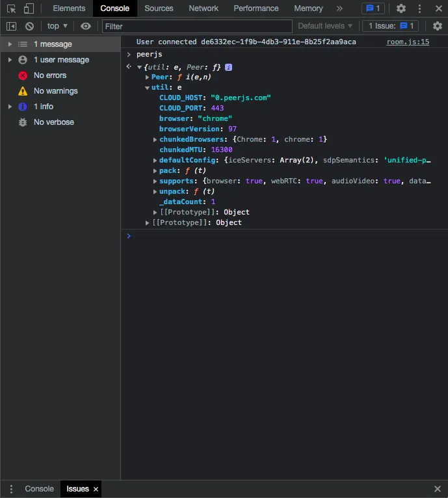Screen dimensions: 448x498
Task: Open the room.js:15 source link
Action: [x=408, y=42]
